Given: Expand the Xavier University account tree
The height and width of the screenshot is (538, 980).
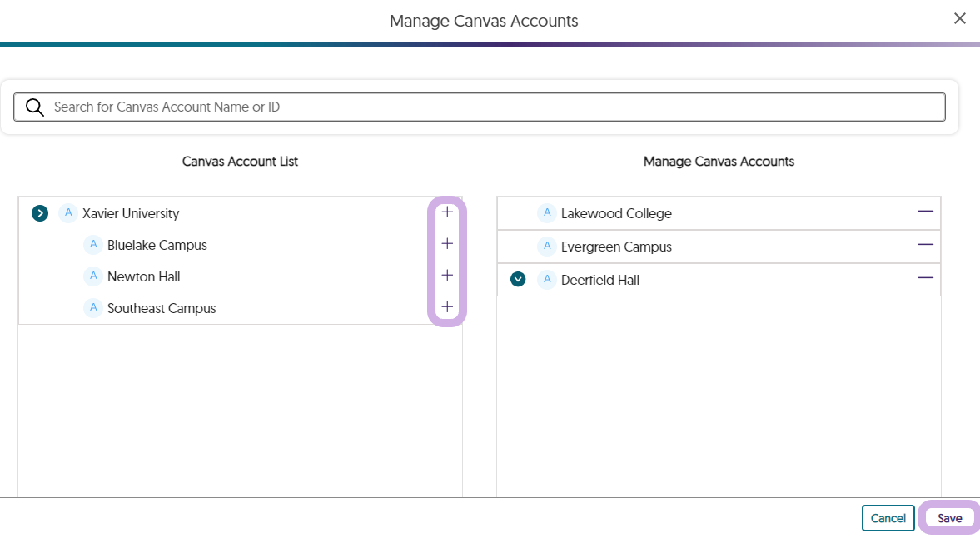Looking at the screenshot, I should (39, 213).
